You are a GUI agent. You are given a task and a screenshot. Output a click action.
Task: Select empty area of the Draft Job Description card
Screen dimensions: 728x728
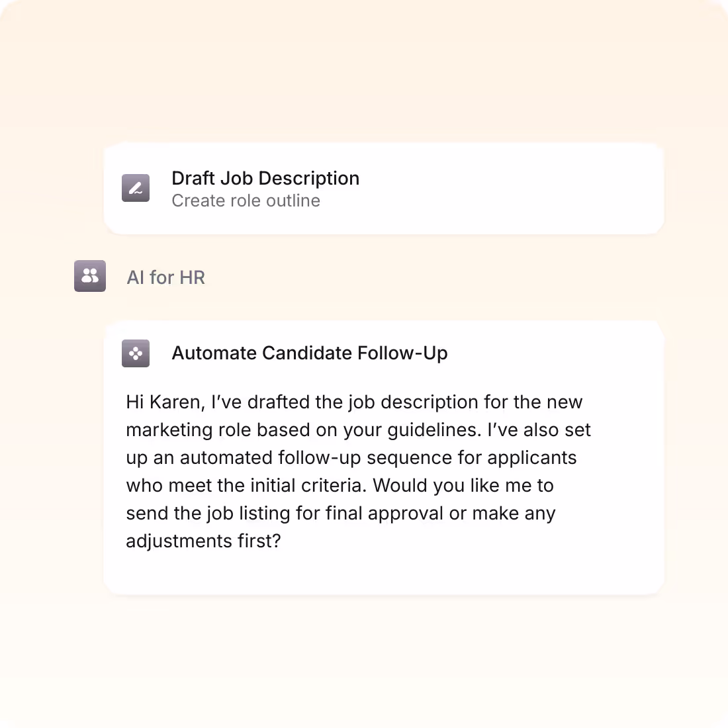tap(511, 188)
